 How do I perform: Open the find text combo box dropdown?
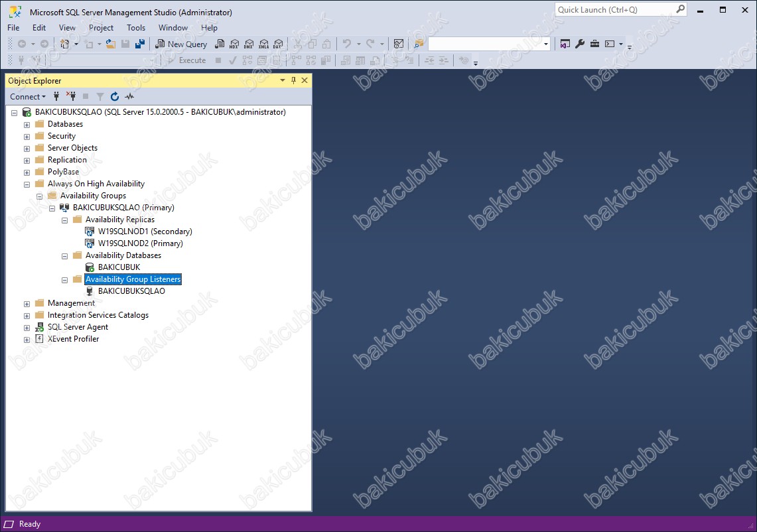tap(546, 44)
